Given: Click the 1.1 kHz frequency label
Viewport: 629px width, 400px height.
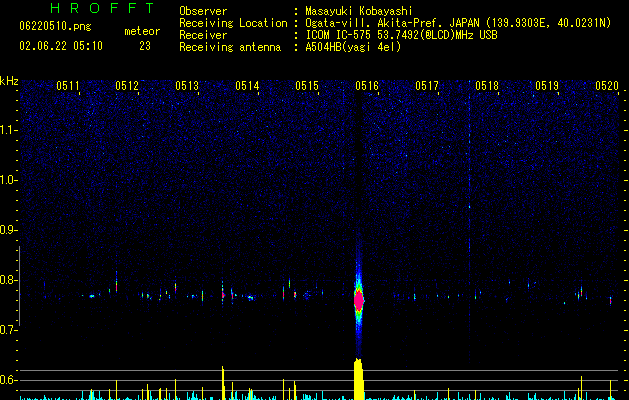Looking at the screenshot, I should tap(8, 130).
